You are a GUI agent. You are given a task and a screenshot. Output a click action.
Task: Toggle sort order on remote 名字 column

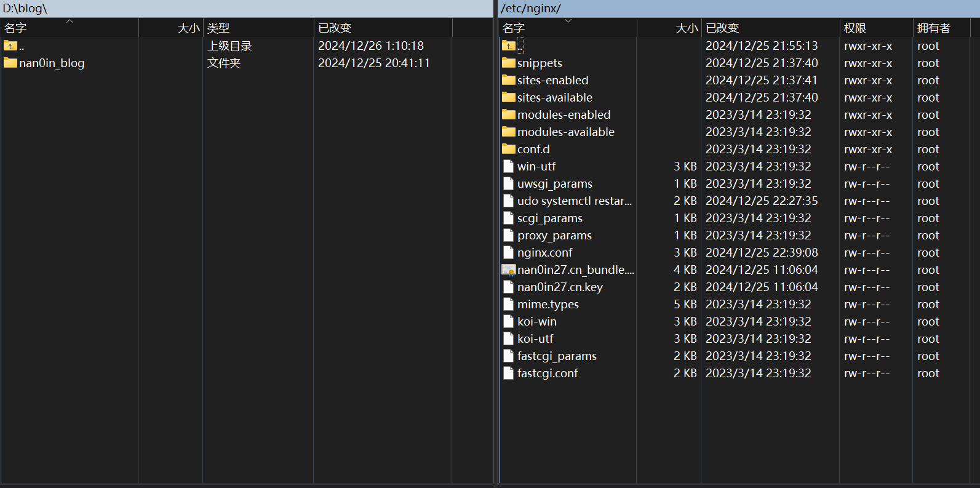point(514,28)
